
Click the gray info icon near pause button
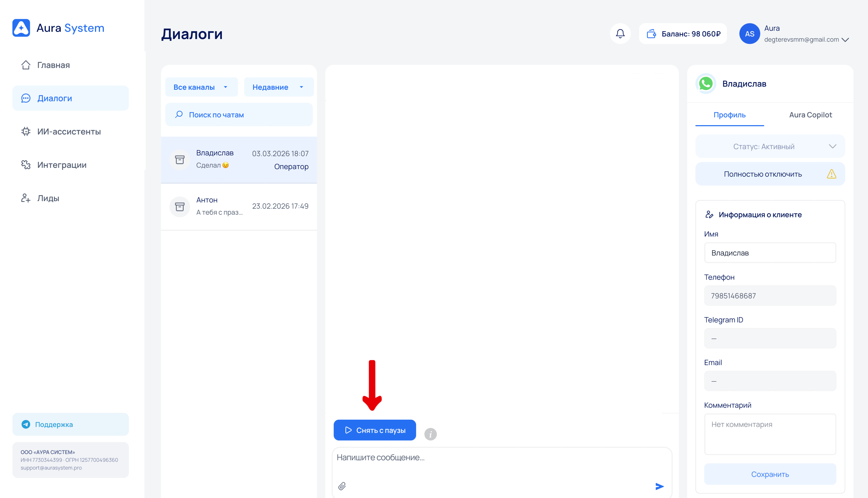[x=430, y=434]
